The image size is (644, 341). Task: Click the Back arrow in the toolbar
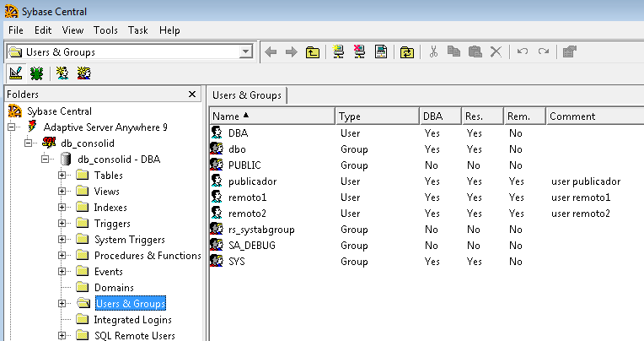271,51
